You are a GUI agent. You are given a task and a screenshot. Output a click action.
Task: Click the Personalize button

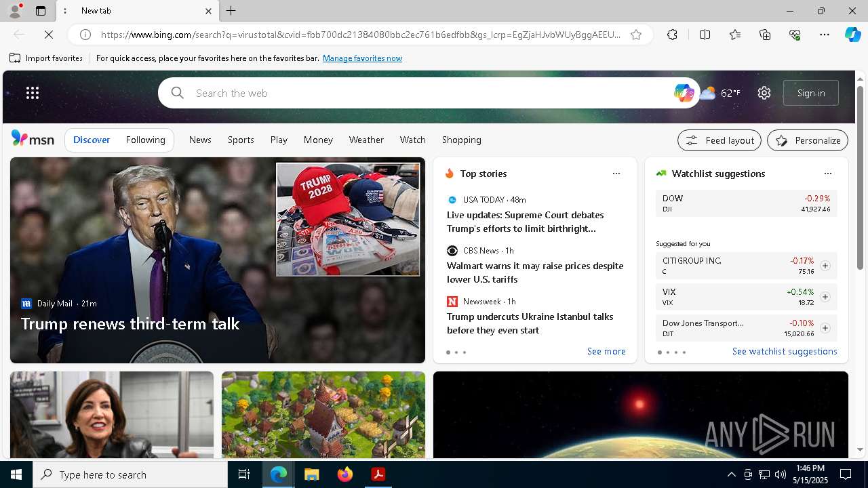pos(808,140)
